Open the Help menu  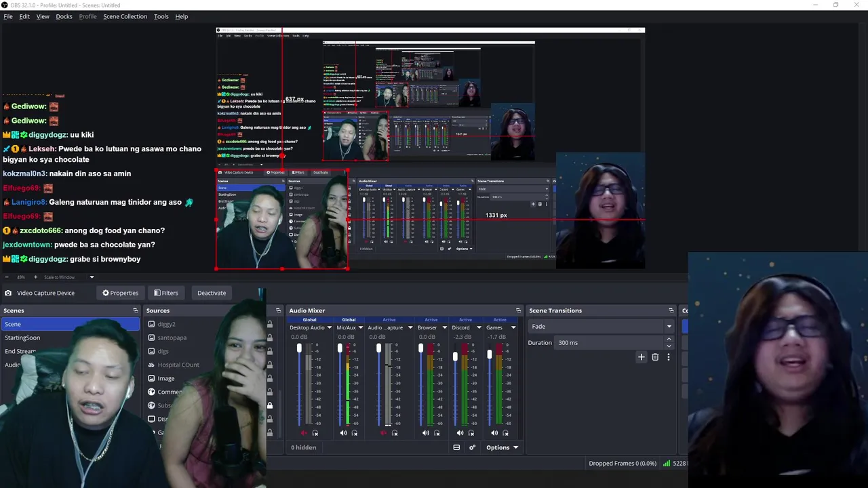tap(181, 16)
